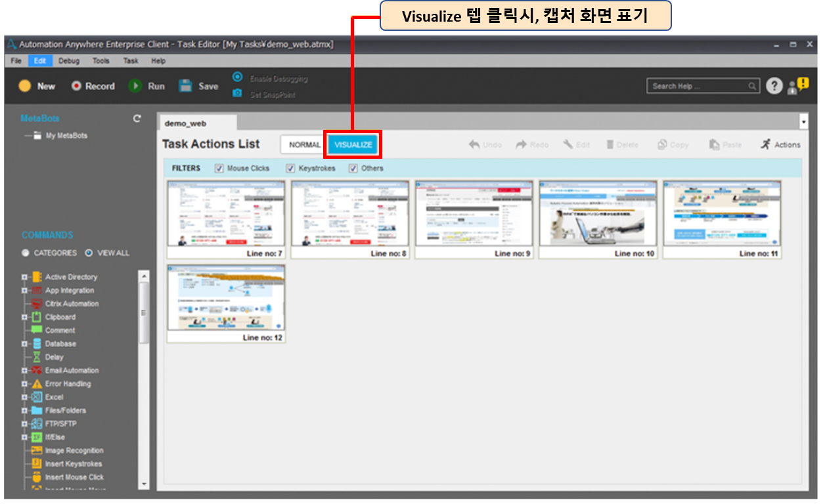The width and height of the screenshot is (825, 504).
Task: Expand the Database tree node
Action: (24, 344)
